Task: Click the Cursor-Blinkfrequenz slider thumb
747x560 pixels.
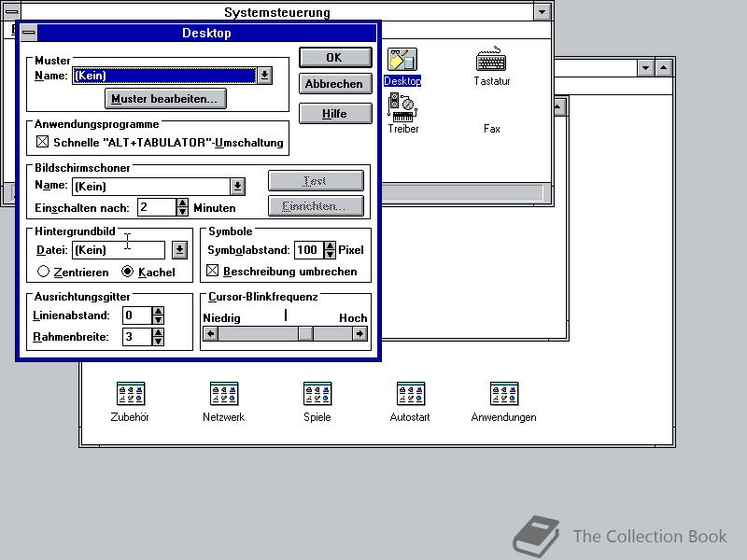Action: click(305, 334)
